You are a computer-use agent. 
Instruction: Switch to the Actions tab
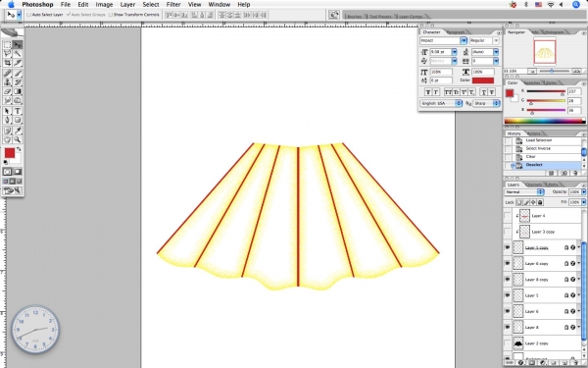point(534,133)
